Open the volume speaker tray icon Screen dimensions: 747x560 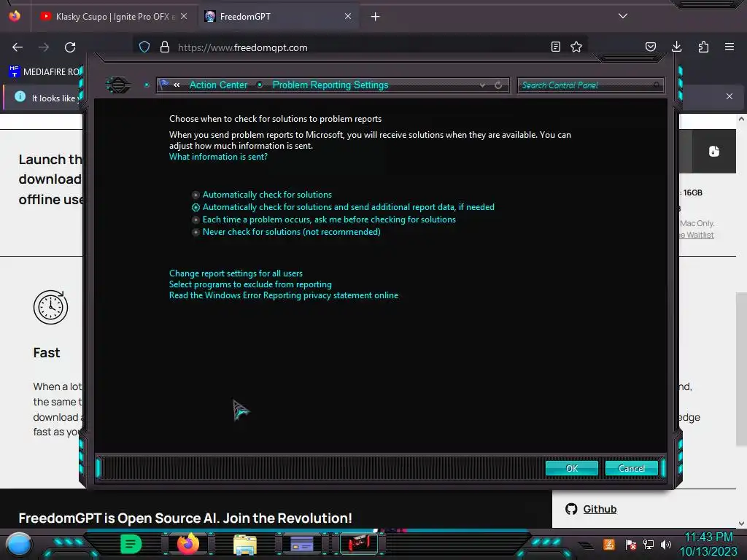click(666, 544)
